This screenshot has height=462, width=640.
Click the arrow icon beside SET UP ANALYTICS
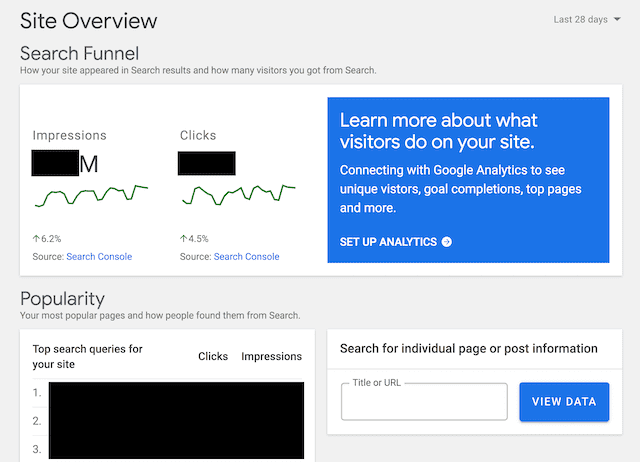447,242
